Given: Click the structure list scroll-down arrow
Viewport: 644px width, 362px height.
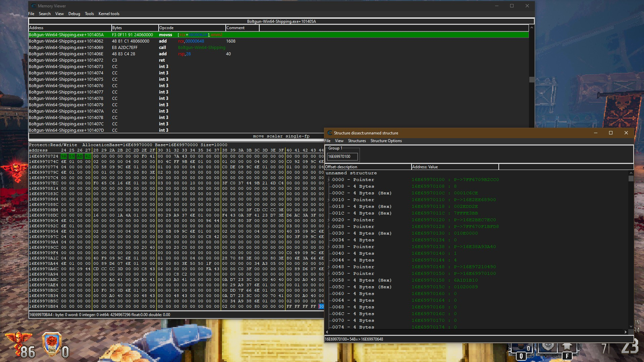Looking at the screenshot, I should pos(631,326).
